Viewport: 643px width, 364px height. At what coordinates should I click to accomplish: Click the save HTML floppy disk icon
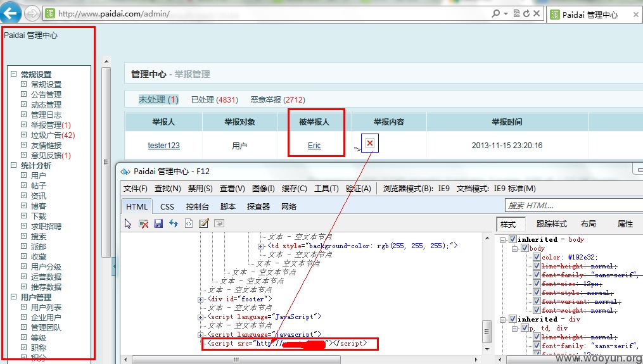158,223
